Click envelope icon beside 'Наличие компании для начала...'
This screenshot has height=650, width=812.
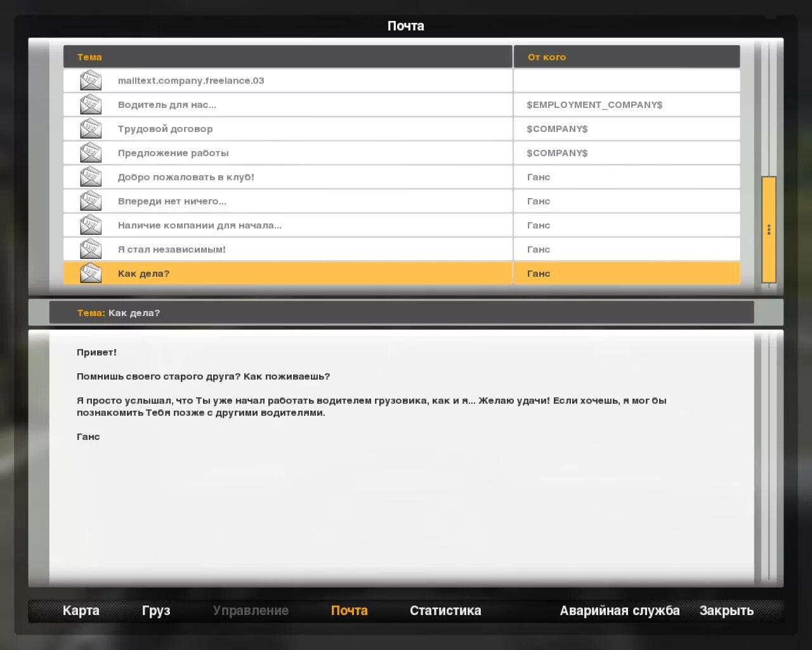(91, 225)
